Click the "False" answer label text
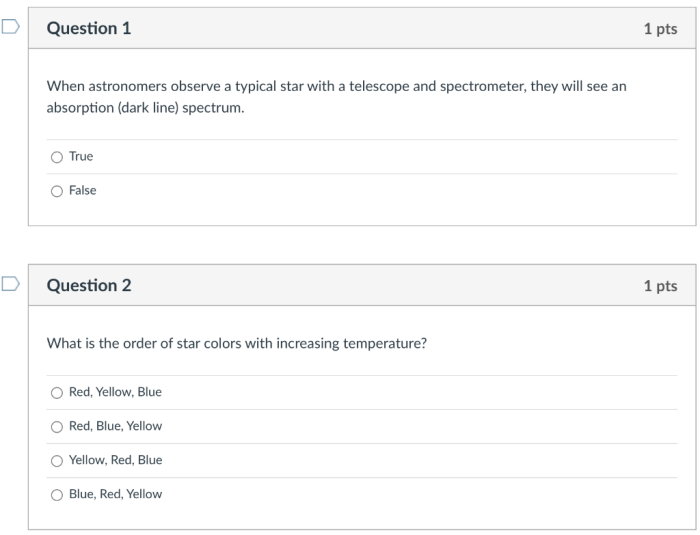700x535 pixels. coord(83,191)
